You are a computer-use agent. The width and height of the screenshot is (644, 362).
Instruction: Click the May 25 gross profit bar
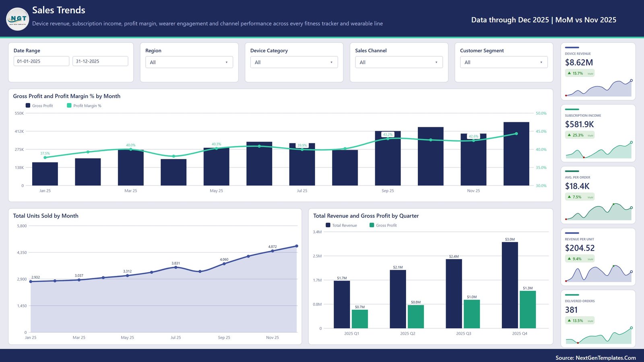coord(217,167)
